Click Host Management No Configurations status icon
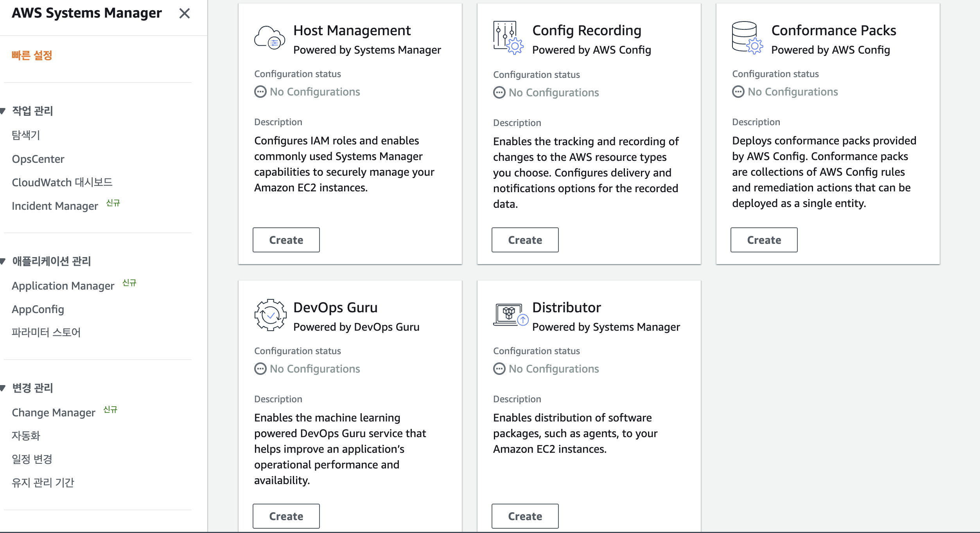Image resolution: width=980 pixels, height=533 pixels. click(x=260, y=92)
